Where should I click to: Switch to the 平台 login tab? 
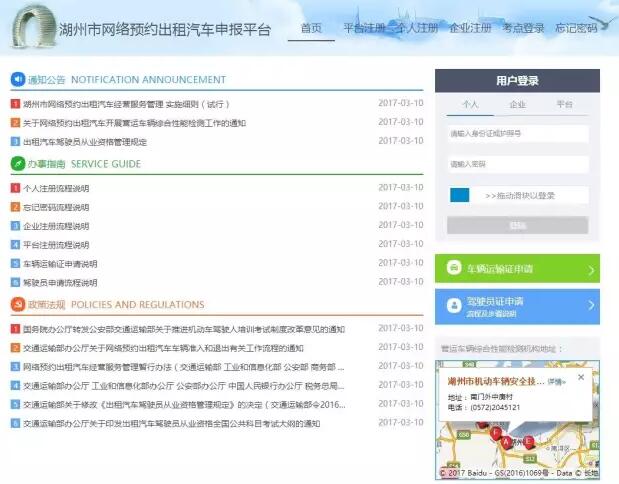coord(564,104)
